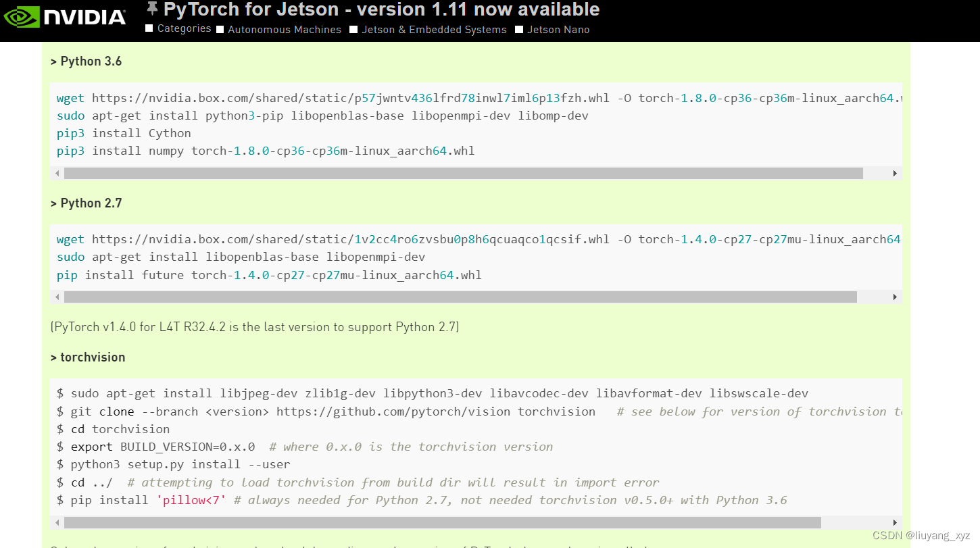Click white square icon before Jetson Nano

click(x=519, y=29)
